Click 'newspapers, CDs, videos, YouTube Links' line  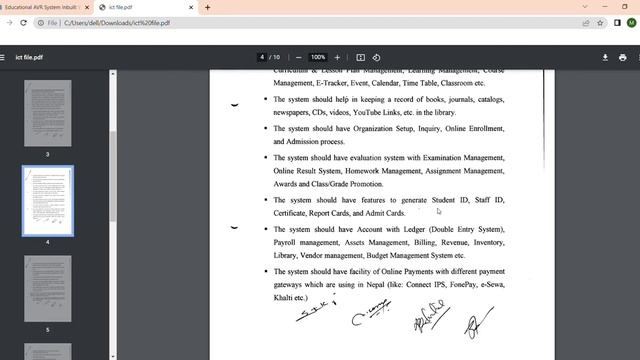[364, 112]
